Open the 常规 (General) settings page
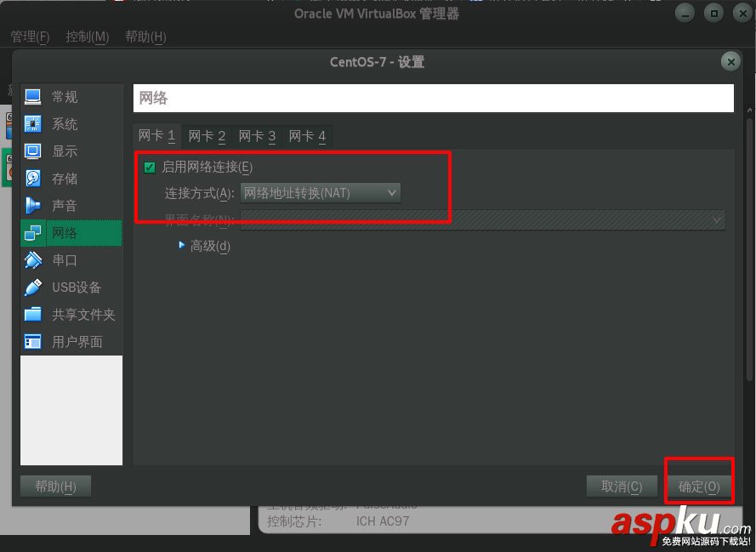The height and width of the screenshot is (552, 756). pyautogui.click(x=53, y=96)
